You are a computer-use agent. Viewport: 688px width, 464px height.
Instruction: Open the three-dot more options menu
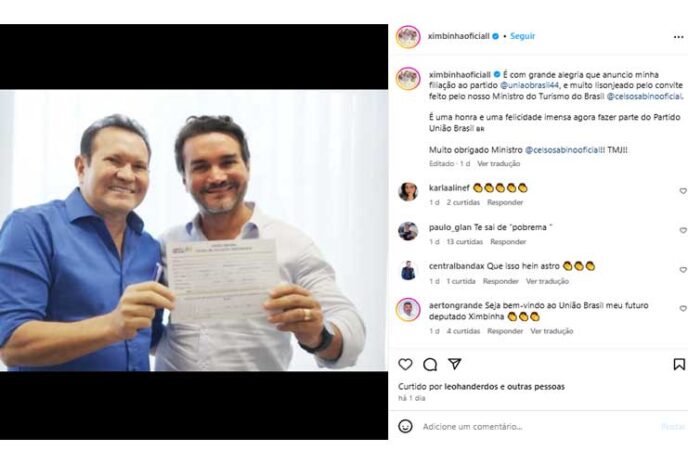[x=678, y=37]
